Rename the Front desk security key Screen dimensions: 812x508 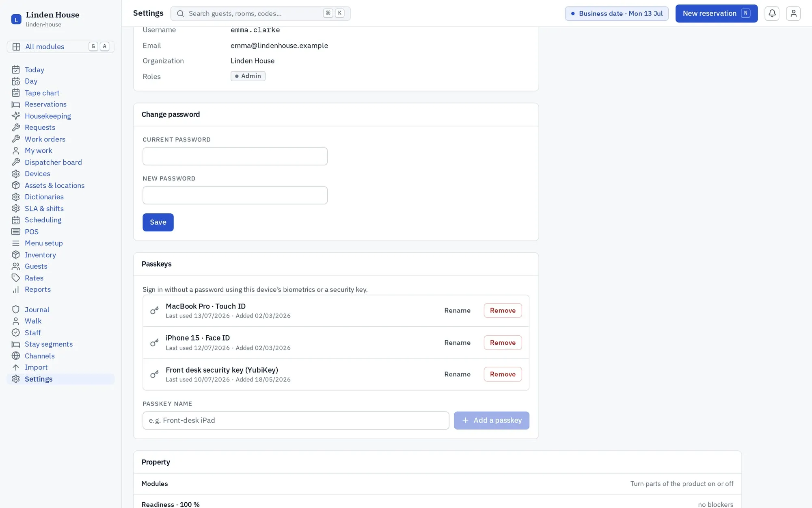(457, 374)
